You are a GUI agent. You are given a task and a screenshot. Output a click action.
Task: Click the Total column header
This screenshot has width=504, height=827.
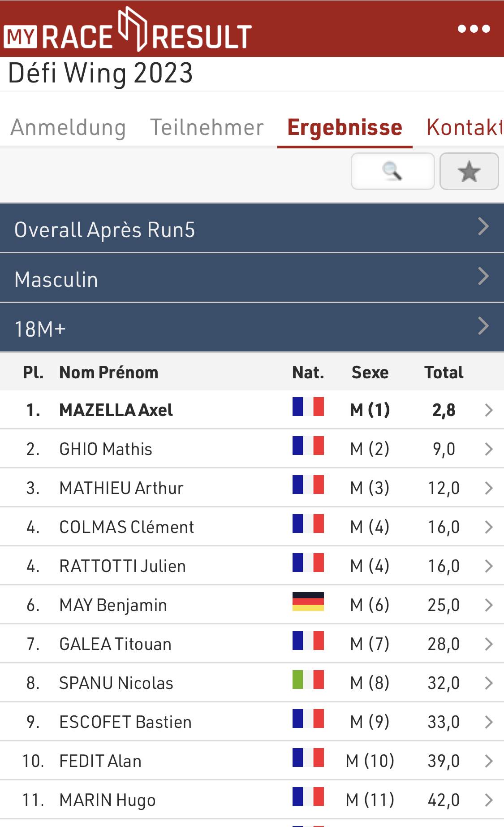click(444, 372)
